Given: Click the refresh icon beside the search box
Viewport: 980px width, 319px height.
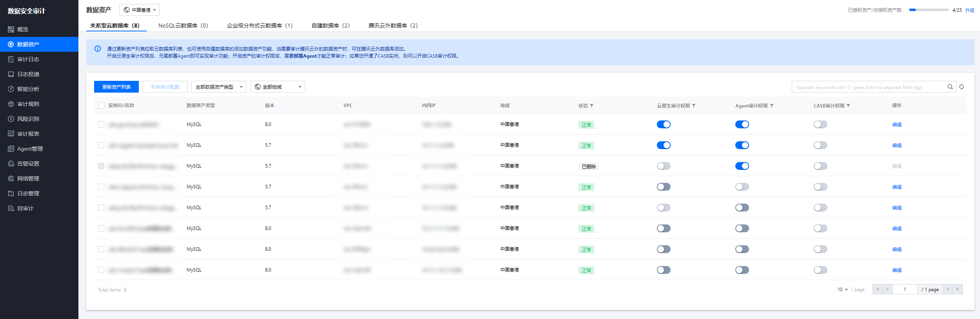Looking at the screenshot, I should (x=962, y=87).
